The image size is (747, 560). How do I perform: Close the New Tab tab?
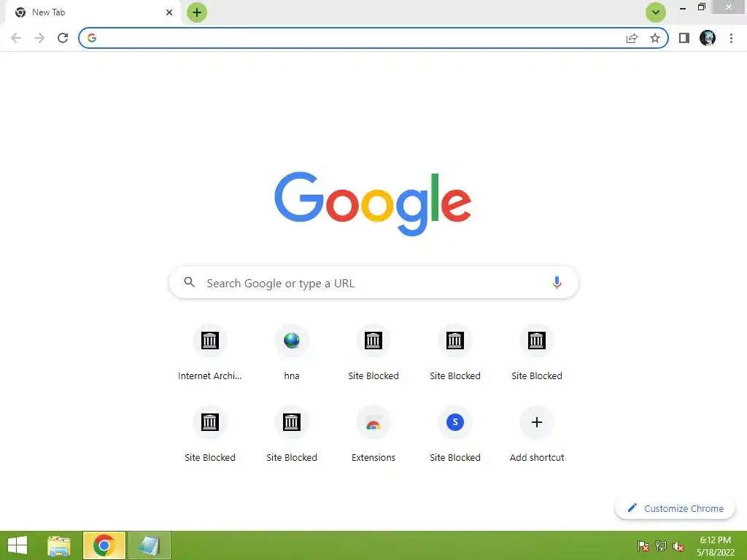click(169, 12)
